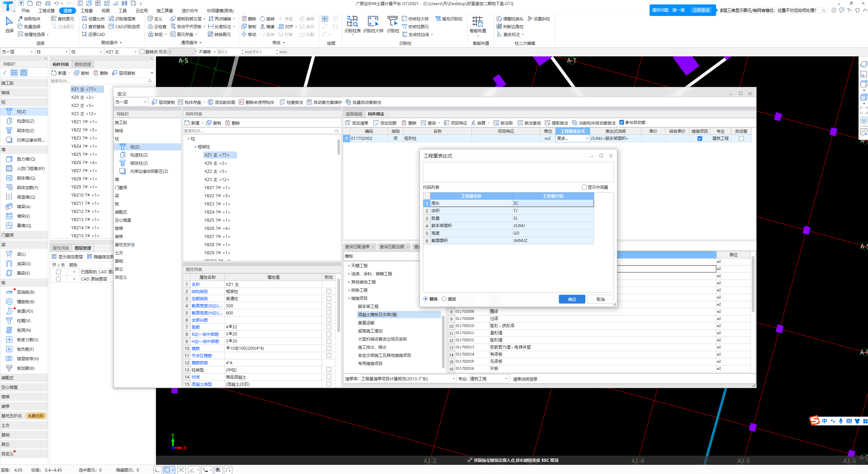868x474 pixels.
Task: Open KZ1 component dropdown
Action: pyautogui.click(x=121, y=52)
